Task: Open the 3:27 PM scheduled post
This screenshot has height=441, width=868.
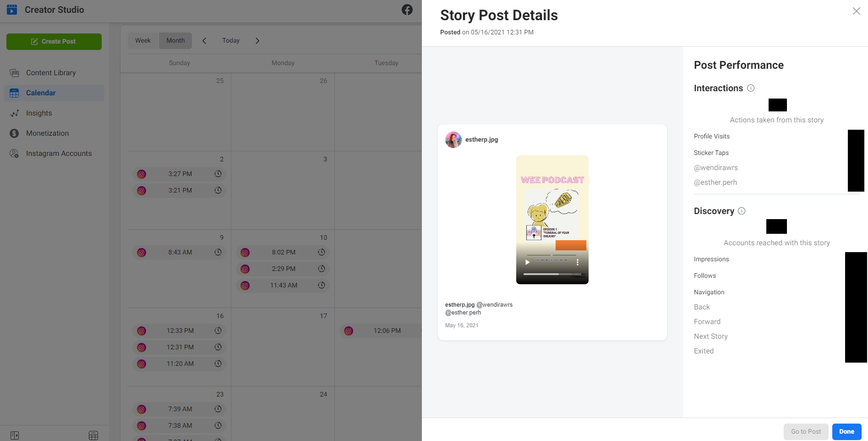Action: click(180, 174)
